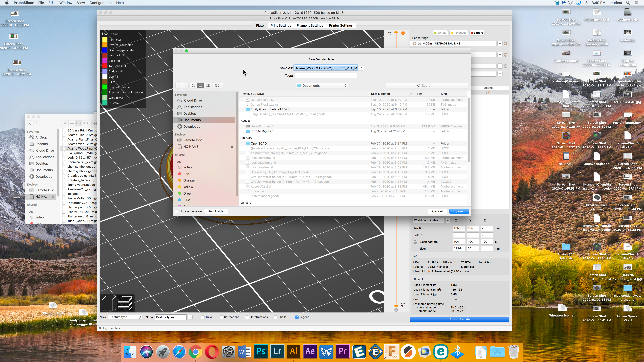Click the print settings edit gear icon
This screenshot has height=362, width=644.
pos(506,43)
